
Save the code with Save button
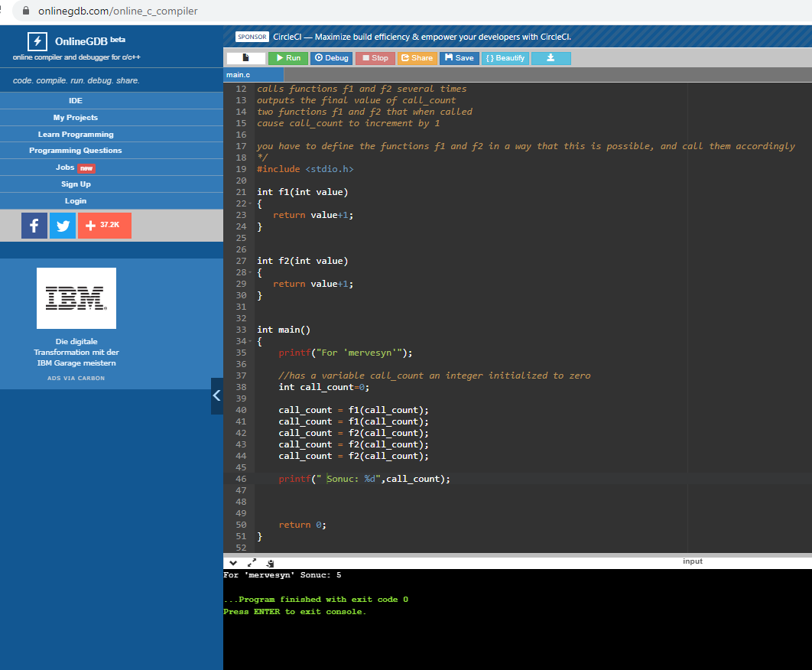[x=460, y=58]
